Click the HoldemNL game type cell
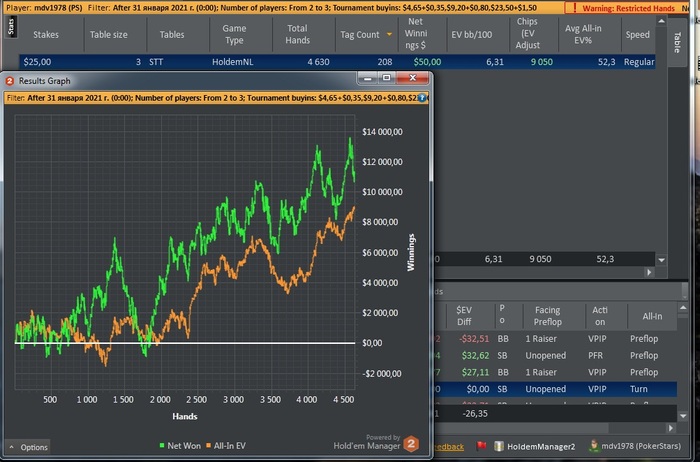 tap(233, 62)
